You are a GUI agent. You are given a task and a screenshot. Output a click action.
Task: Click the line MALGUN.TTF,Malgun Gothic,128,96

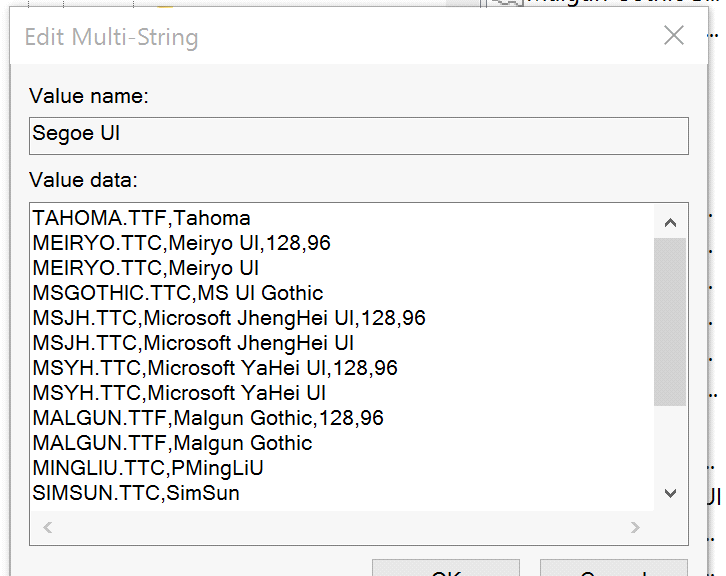tap(208, 418)
